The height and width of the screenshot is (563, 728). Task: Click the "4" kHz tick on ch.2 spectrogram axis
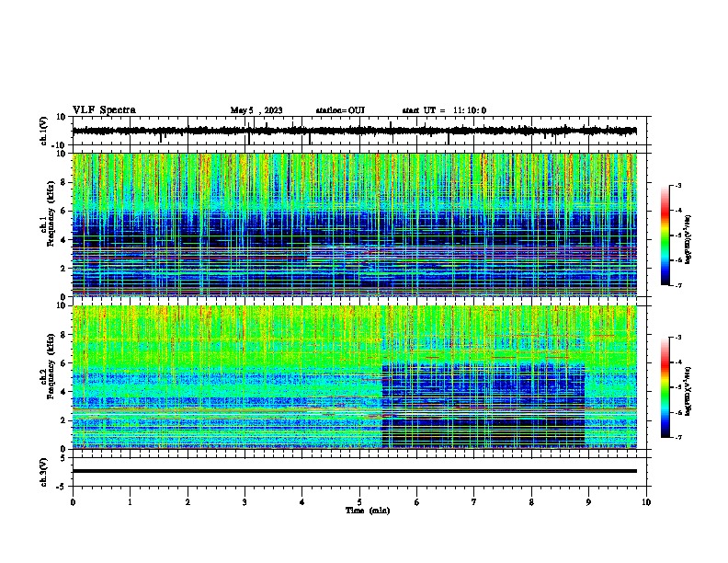(64, 392)
